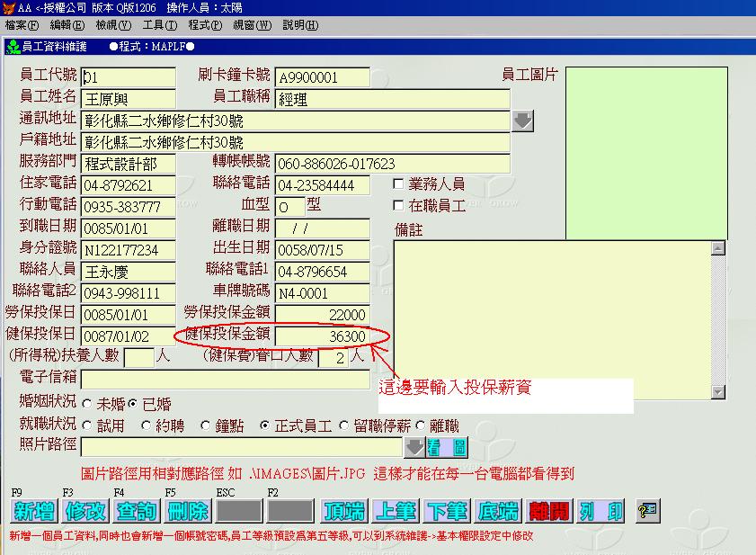
Task: Jump to last record with 底端
Action: pyautogui.click(x=498, y=511)
